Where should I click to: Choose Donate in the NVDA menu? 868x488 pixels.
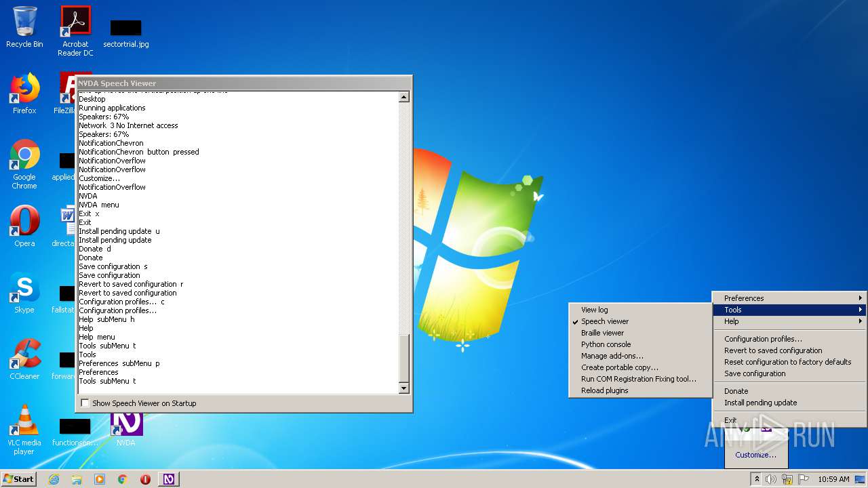pyautogui.click(x=789, y=391)
